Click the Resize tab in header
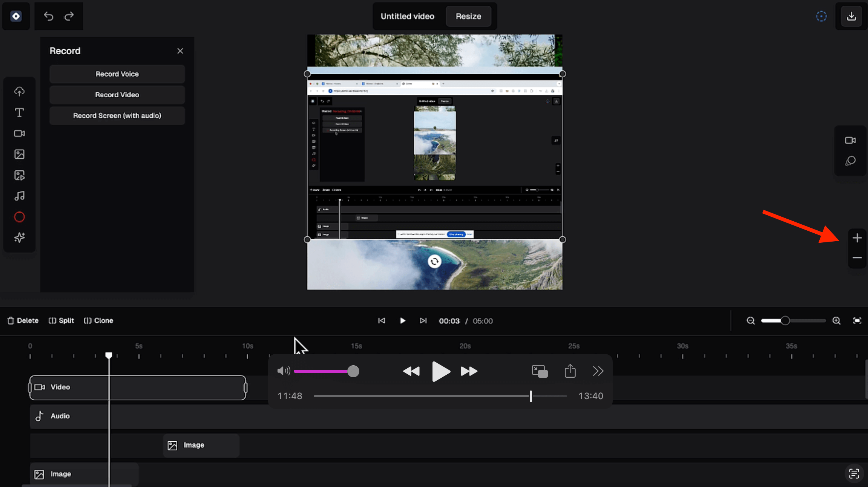 (x=468, y=16)
